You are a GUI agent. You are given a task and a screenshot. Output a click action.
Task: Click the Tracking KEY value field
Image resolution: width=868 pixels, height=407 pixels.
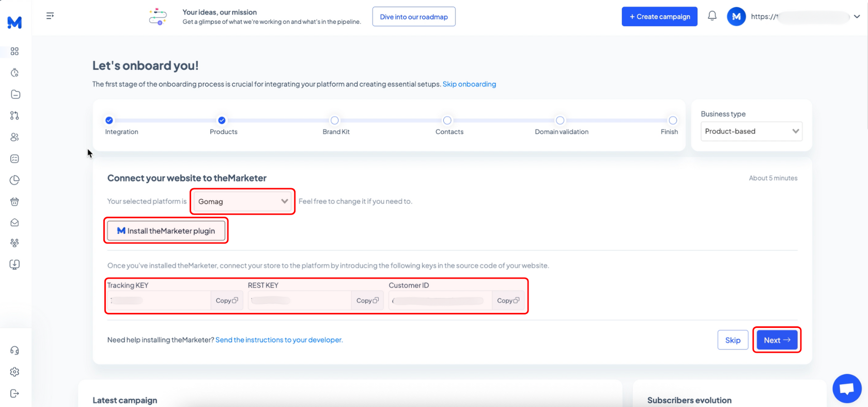(x=159, y=300)
